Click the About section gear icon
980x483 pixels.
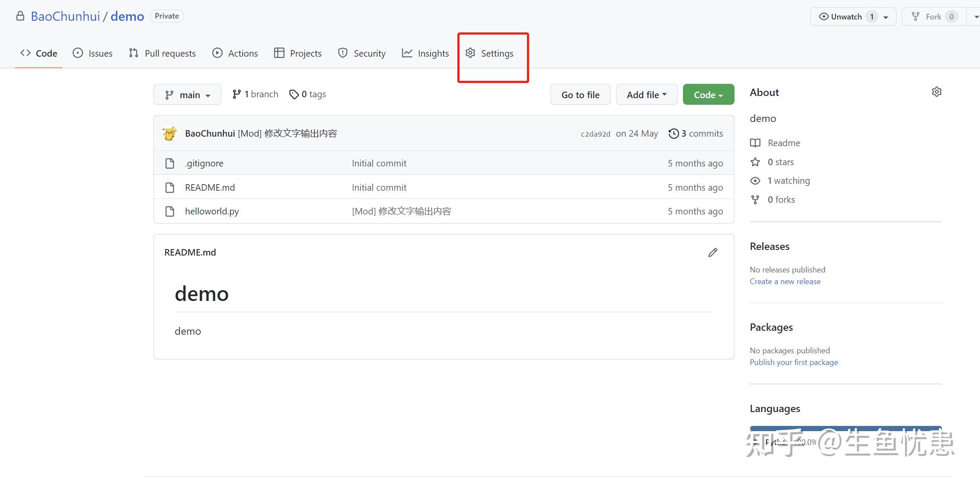(936, 92)
